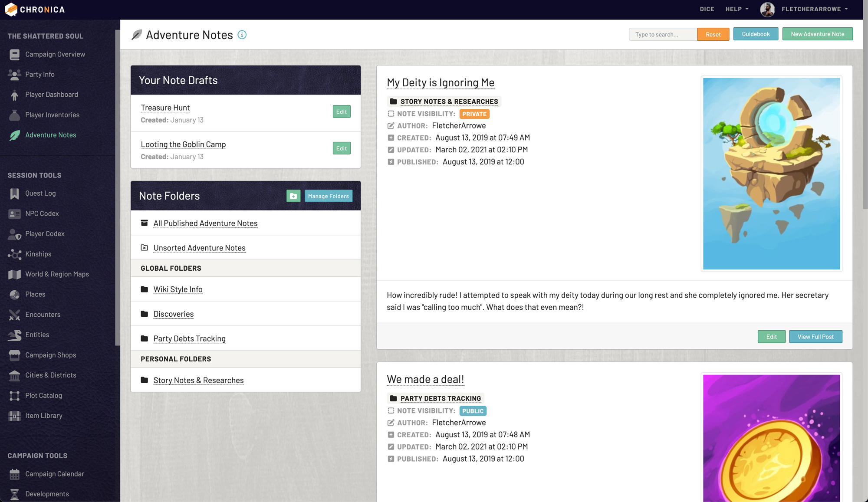
Task: Click the Encounters crossed swords icon
Action: coord(14,315)
